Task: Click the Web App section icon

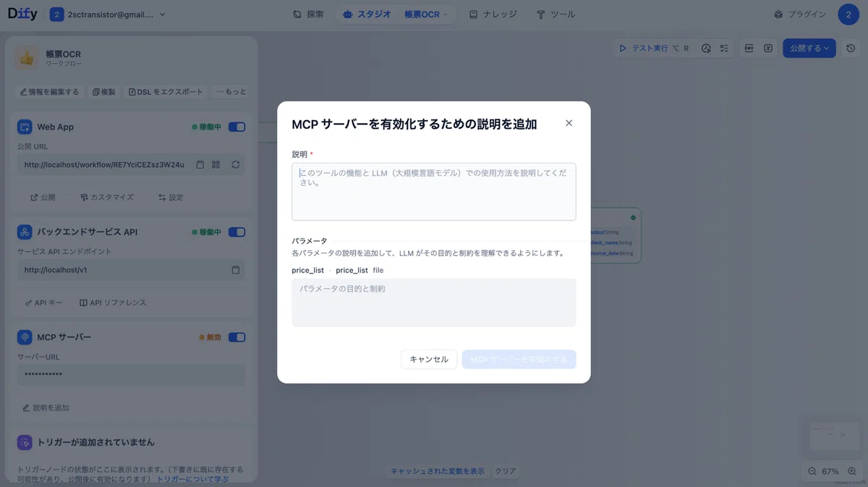Action: tap(25, 127)
